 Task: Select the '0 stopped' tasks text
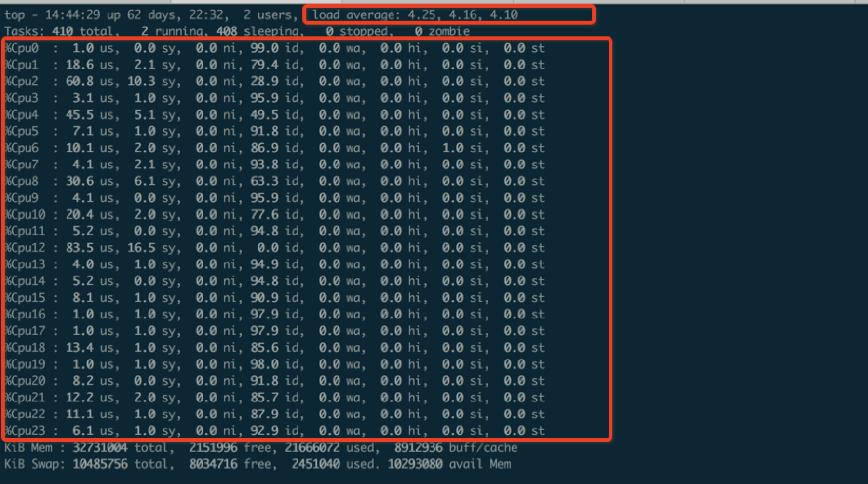point(357,31)
